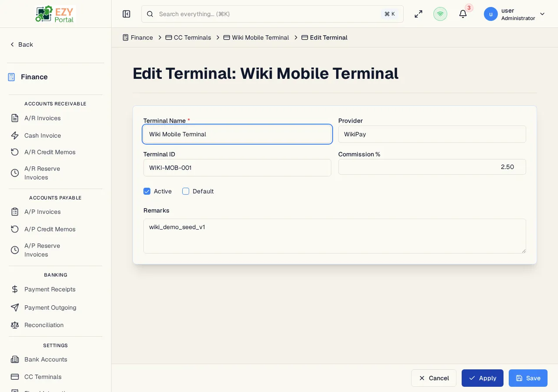This screenshot has width=558, height=392.
Task: Click the A/P Reserve Invoices clock icon
Action: click(15, 250)
